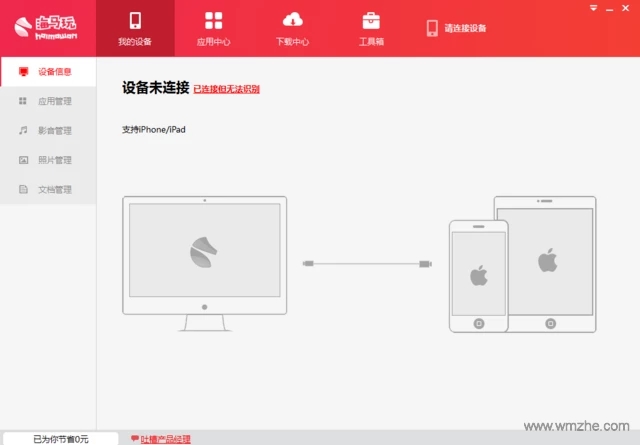The height and width of the screenshot is (445, 640).
Task: Click 已连接但无法识别 help link
Action: pyautogui.click(x=227, y=89)
